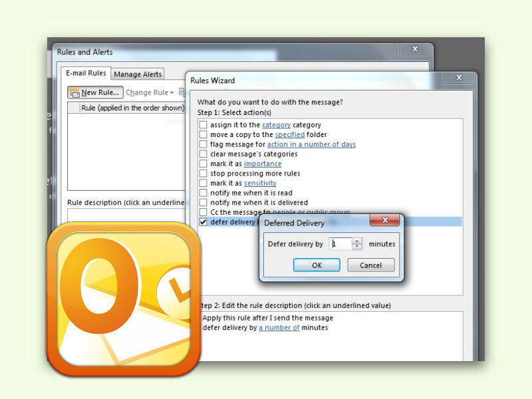This screenshot has width=532, height=399.
Task: Open the Change Rule dropdown
Action: 150,92
